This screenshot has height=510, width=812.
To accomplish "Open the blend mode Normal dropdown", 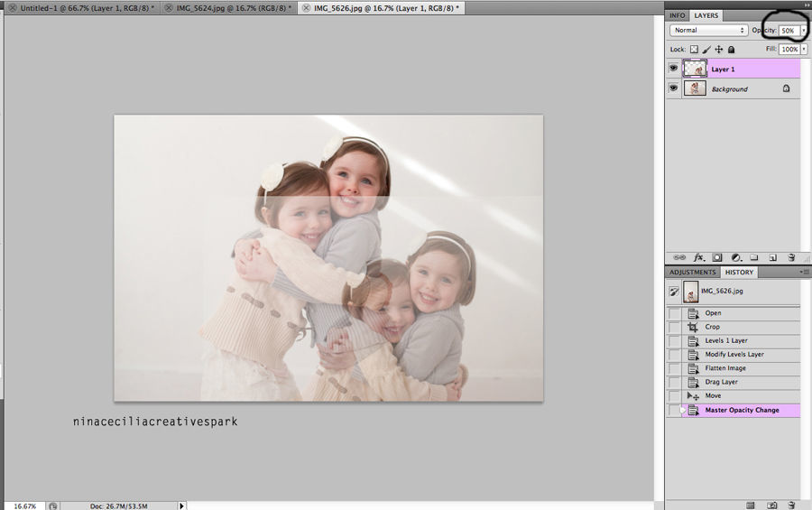I will [x=708, y=31].
